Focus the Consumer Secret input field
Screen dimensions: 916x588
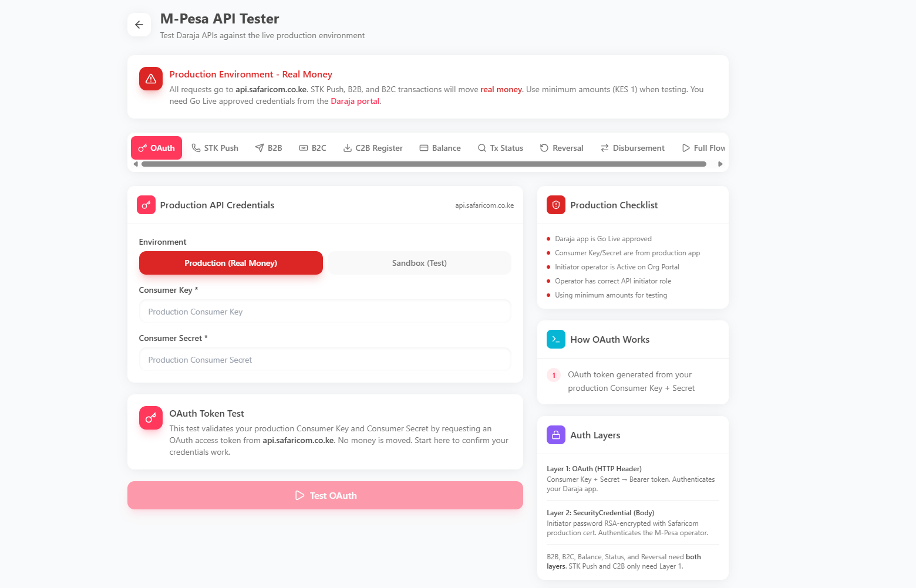pos(325,360)
